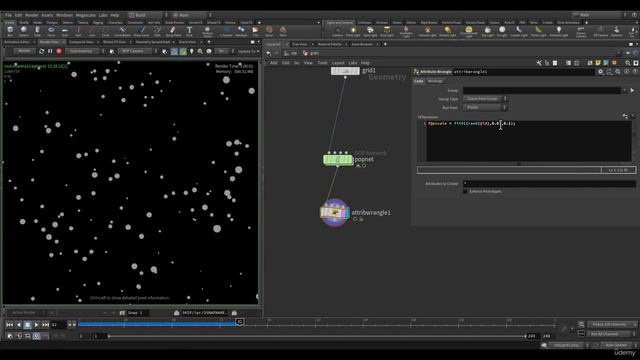Image resolution: width=640 pixels, height=360 pixels.
Task: Add a Caustic Light from the shelf
Action: (x=519, y=31)
